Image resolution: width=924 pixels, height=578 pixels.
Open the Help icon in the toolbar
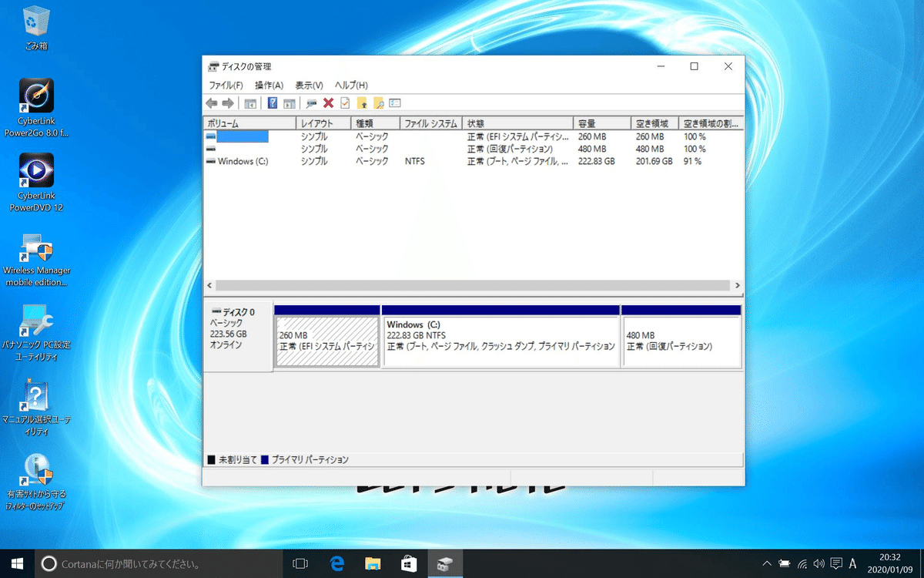pyautogui.click(x=273, y=102)
